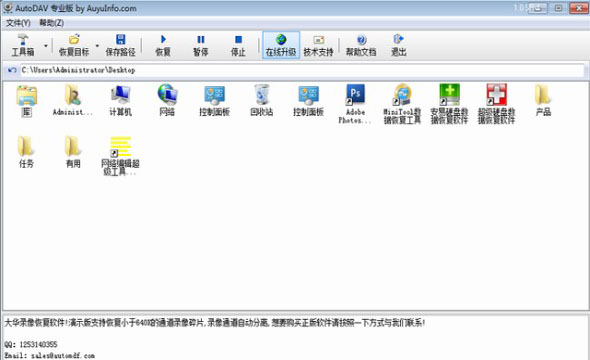Select the 超级硬盘数据恢复软件 shortcut
This screenshot has width=590, height=360.
click(x=496, y=104)
